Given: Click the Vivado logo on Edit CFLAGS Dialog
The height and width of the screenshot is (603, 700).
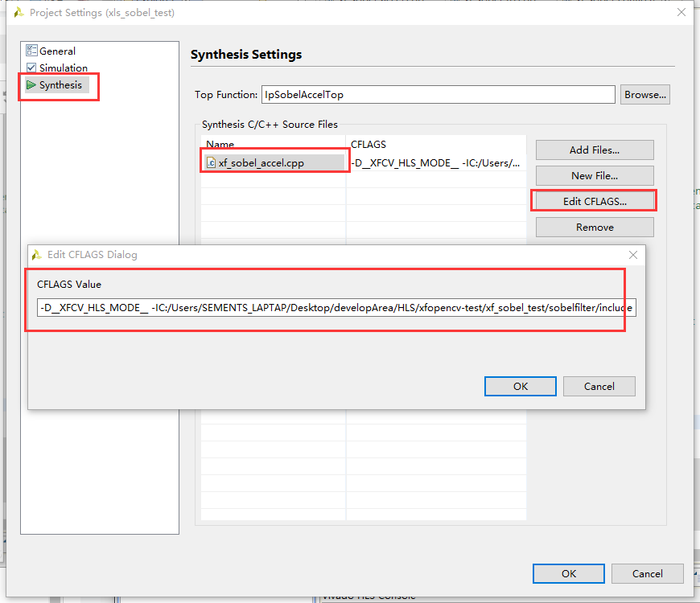Looking at the screenshot, I should (37, 255).
